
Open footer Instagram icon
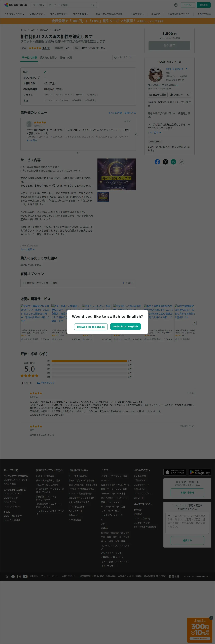pyautogui.click(x=19, y=576)
